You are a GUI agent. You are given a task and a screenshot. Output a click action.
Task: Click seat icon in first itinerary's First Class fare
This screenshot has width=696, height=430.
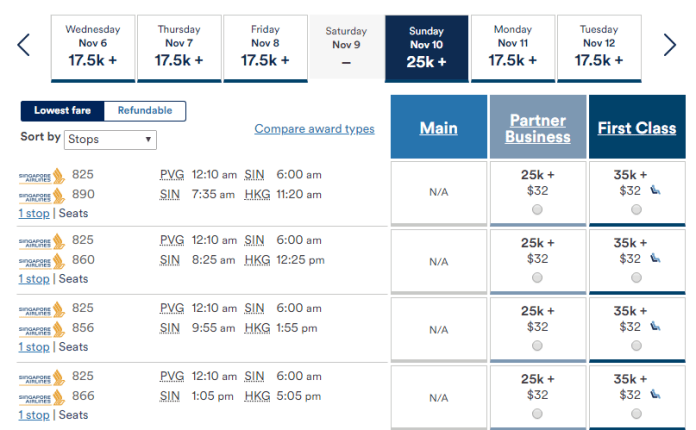(655, 192)
